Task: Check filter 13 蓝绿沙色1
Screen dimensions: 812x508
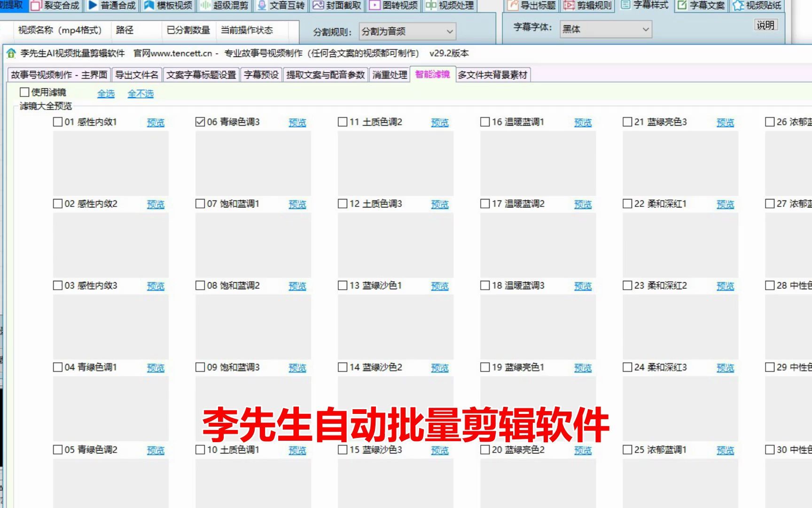Action: pyautogui.click(x=343, y=286)
